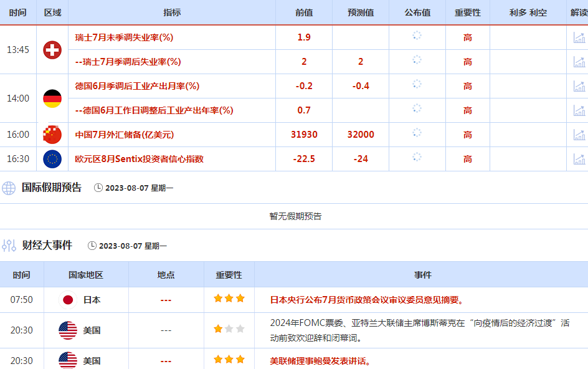Open 德国6月季调后工业产出月率(%) indicator link
Image resolution: width=588 pixels, height=369 pixels.
click(x=137, y=86)
